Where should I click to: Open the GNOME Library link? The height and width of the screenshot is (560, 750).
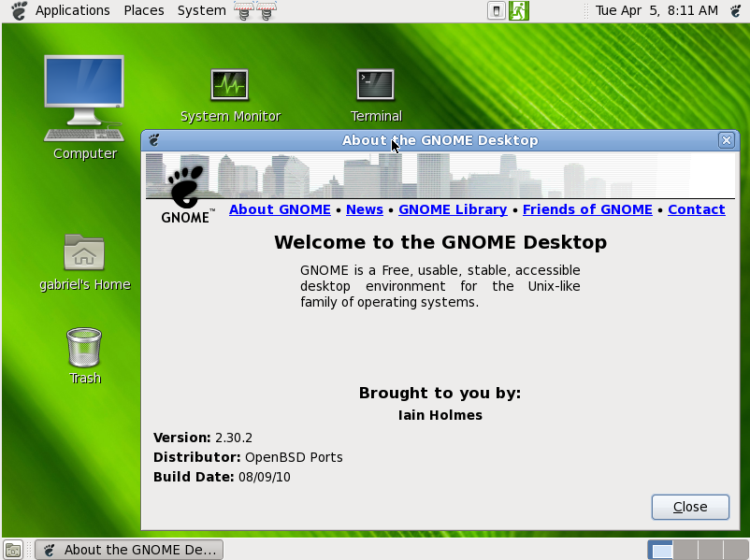(453, 209)
